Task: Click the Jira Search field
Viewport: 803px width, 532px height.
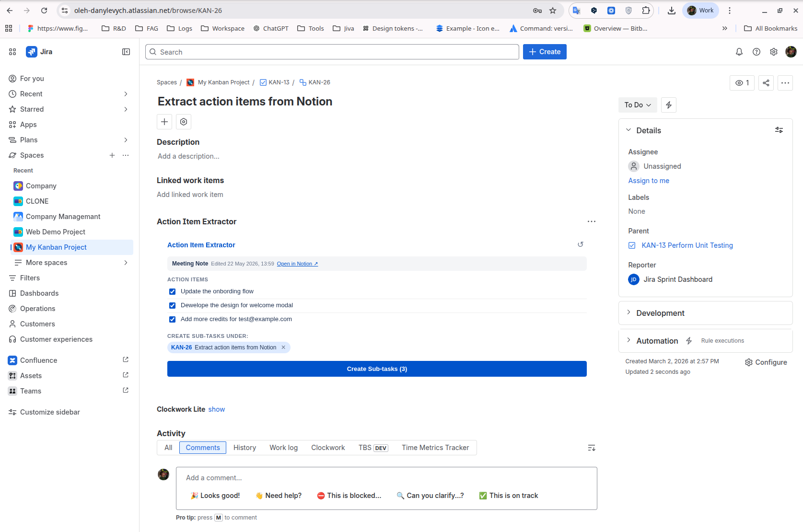Action: coord(332,52)
